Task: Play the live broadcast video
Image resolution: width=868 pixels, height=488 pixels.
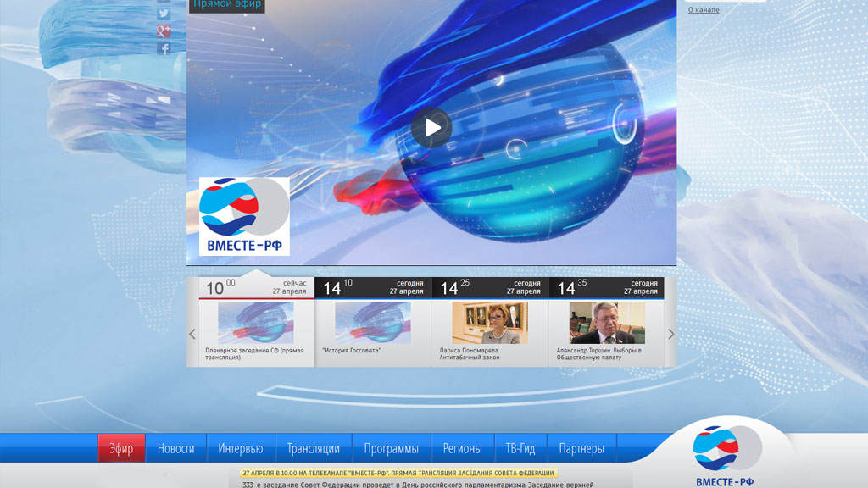Action: (x=431, y=128)
